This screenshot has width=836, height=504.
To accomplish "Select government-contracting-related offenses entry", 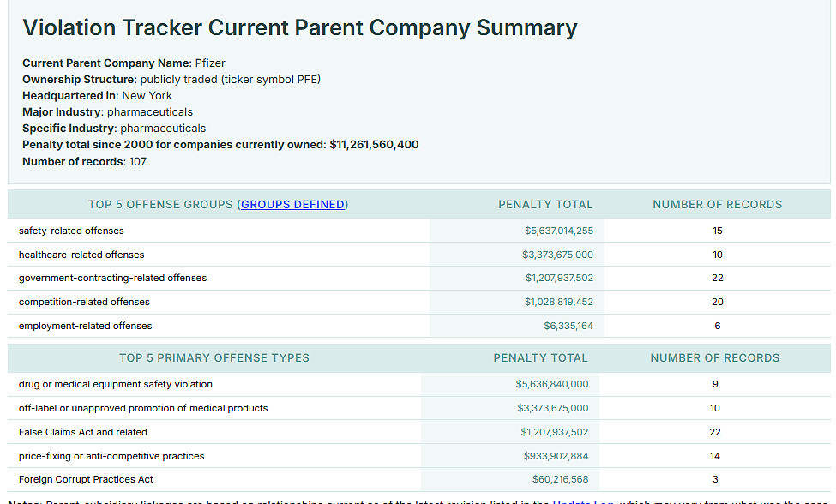I will 112,278.
